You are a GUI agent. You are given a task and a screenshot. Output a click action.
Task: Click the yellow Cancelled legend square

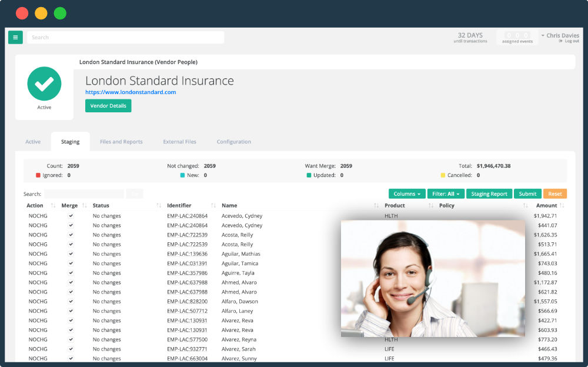443,175
